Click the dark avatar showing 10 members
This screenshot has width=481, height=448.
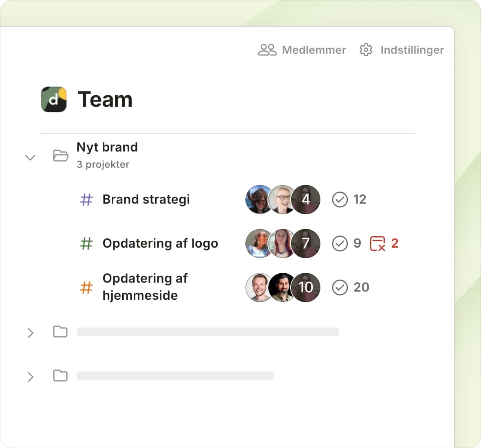pyautogui.click(x=306, y=288)
